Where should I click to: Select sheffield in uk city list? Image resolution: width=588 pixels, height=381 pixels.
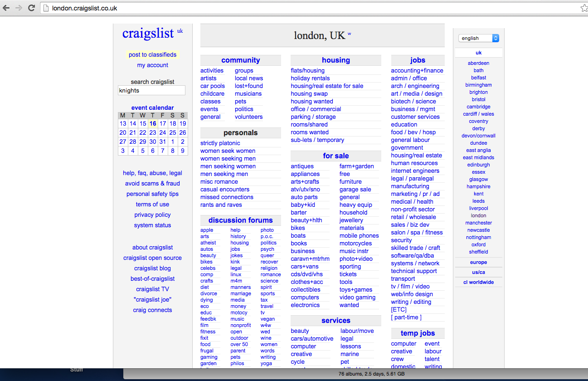pyautogui.click(x=478, y=252)
